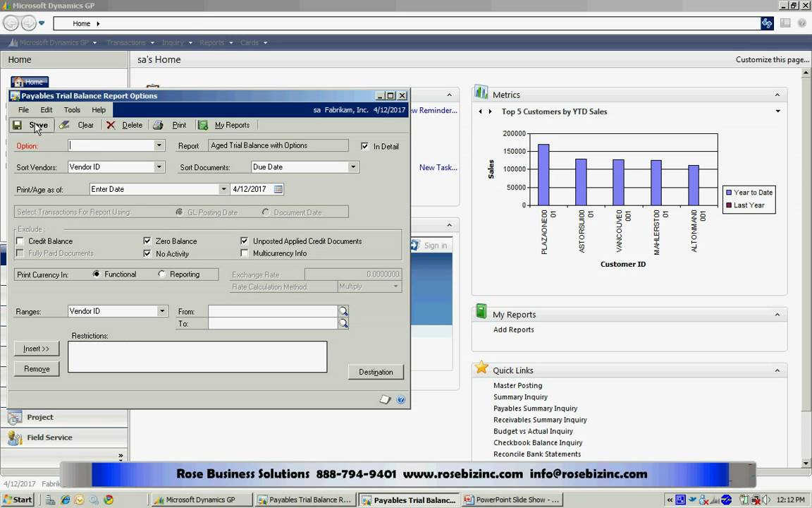Open the Sort Vendors dropdown
Viewport: 812px width, 508px height.
(159, 167)
